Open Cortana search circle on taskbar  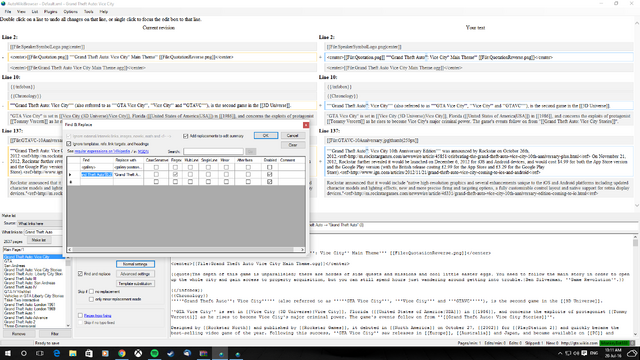point(24,353)
